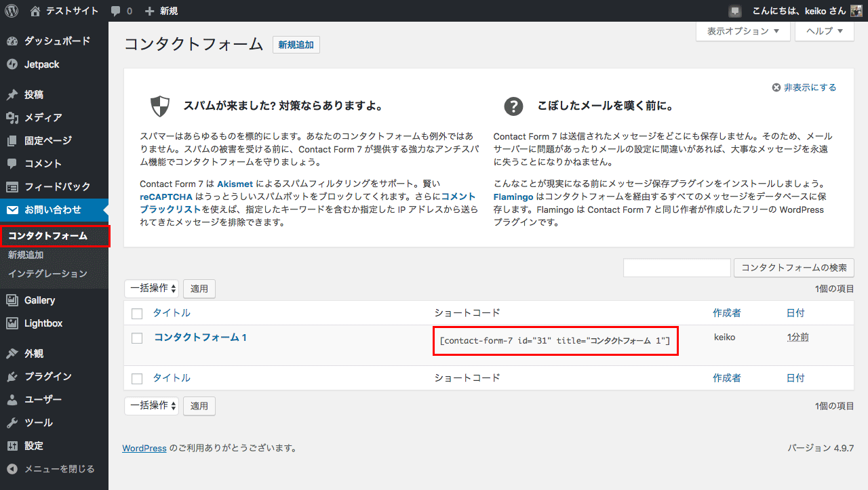Viewport: 868px width, 490px height.
Task: Click the Lightbox sidebar icon
Action: point(12,323)
